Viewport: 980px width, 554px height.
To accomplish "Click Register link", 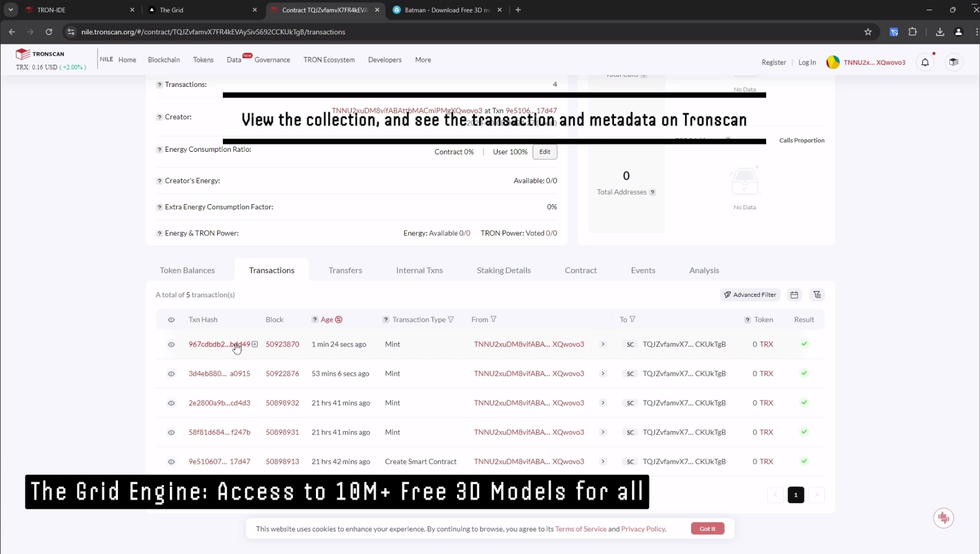I will 774,62.
